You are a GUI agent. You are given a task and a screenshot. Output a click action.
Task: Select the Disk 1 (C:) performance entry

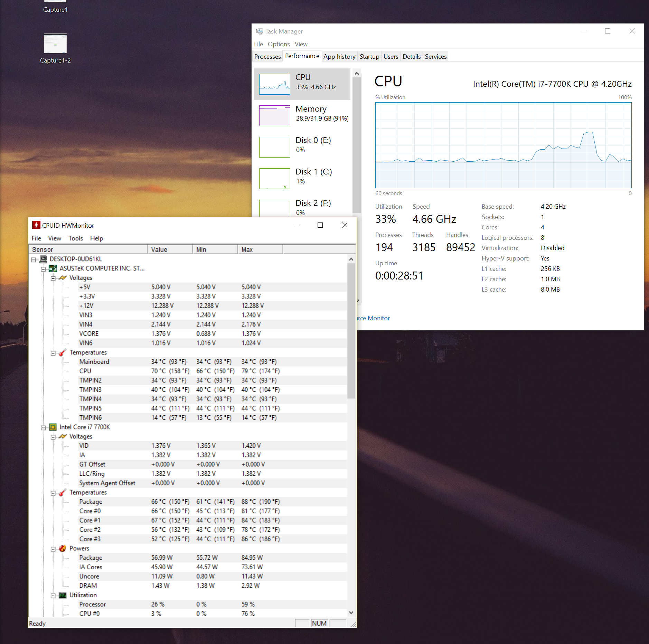coord(302,178)
